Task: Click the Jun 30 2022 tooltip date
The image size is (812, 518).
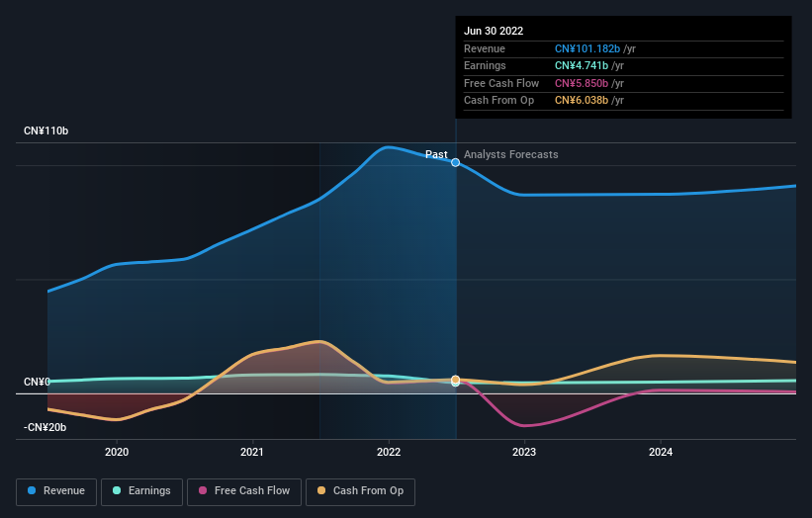Action: [494, 31]
